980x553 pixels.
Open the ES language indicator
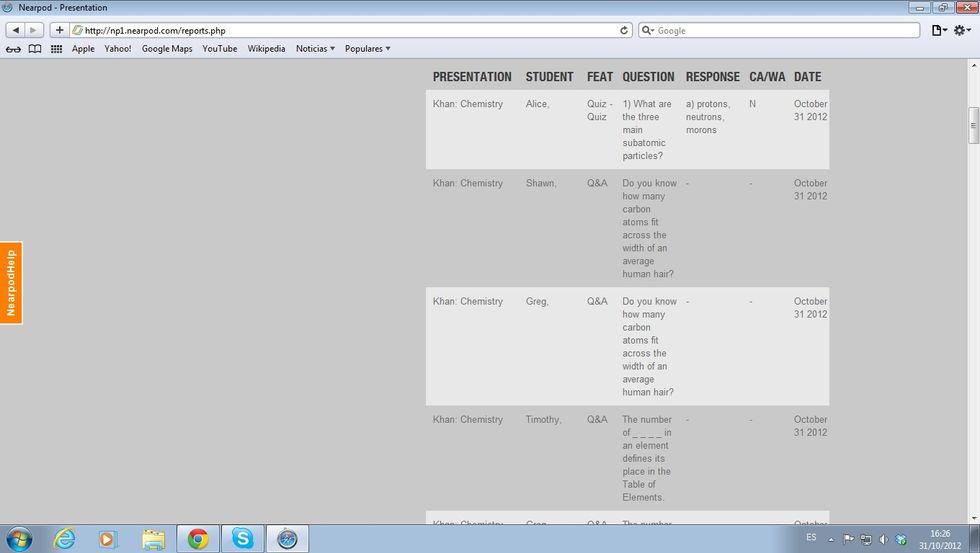(x=811, y=537)
